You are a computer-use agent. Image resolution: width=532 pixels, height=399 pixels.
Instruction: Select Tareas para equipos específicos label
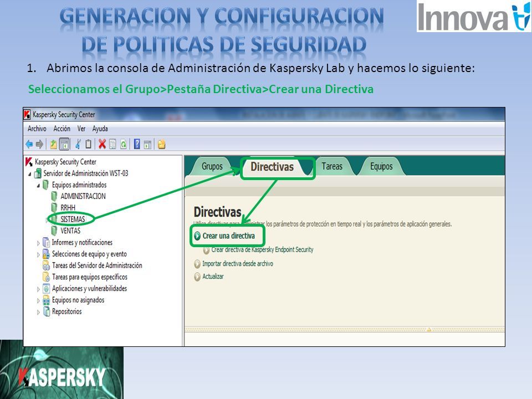click(90, 277)
